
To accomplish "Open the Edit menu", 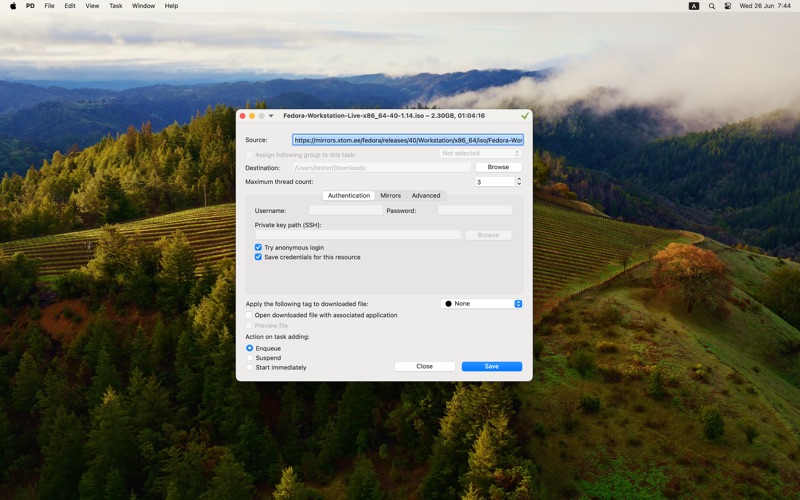I will [x=70, y=6].
